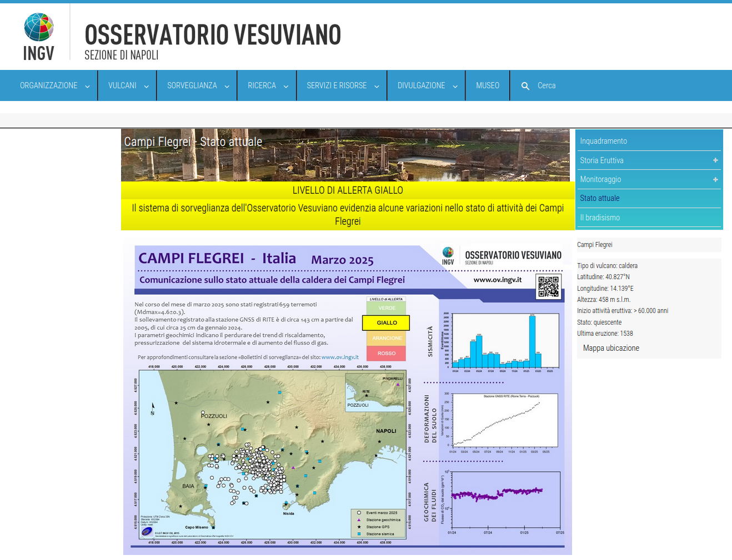Click the ARANCIONE alert level box

pyautogui.click(x=386, y=338)
